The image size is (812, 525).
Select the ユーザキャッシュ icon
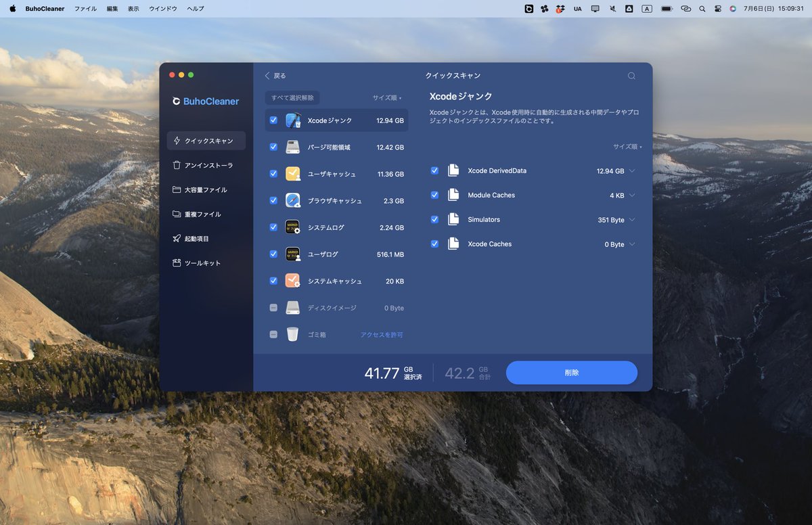[293, 174]
